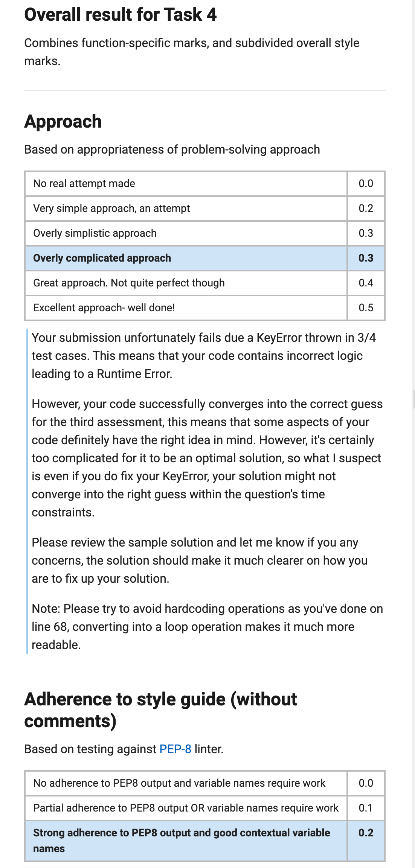Click the 0.4 score cell
The height and width of the screenshot is (868, 415).
[x=366, y=283]
